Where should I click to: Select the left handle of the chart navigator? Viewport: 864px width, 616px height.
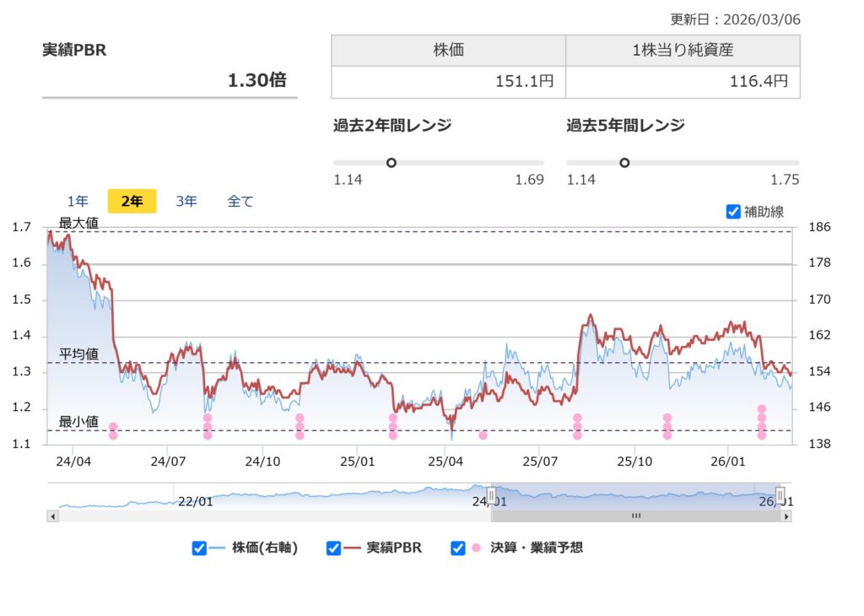pos(491,494)
